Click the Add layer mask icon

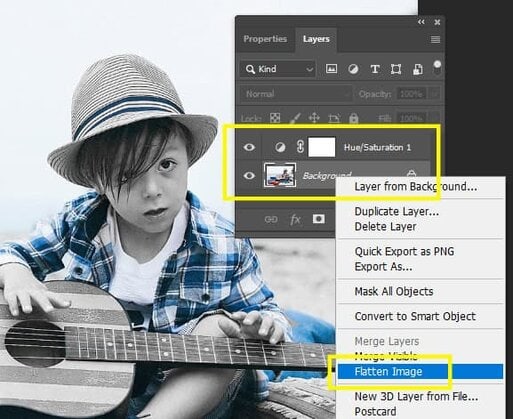click(x=319, y=219)
